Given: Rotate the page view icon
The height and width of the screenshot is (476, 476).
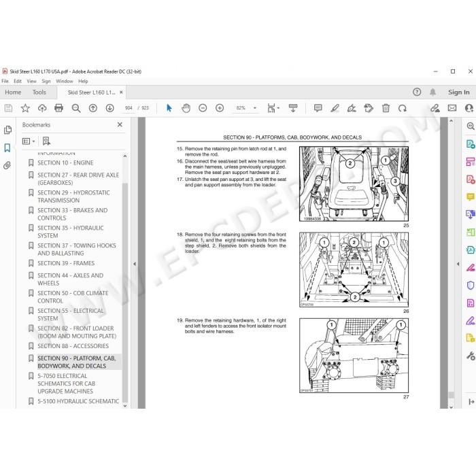Looking at the screenshot, I should [x=403, y=108].
